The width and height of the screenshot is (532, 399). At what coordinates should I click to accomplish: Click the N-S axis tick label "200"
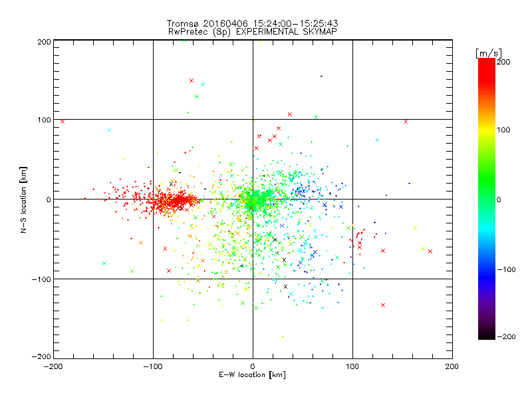point(44,42)
